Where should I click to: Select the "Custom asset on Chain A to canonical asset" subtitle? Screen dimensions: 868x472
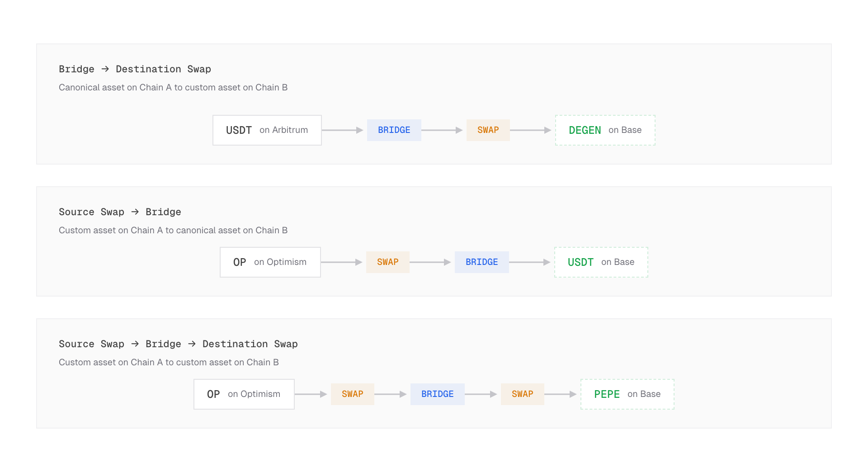click(x=173, y=230)
